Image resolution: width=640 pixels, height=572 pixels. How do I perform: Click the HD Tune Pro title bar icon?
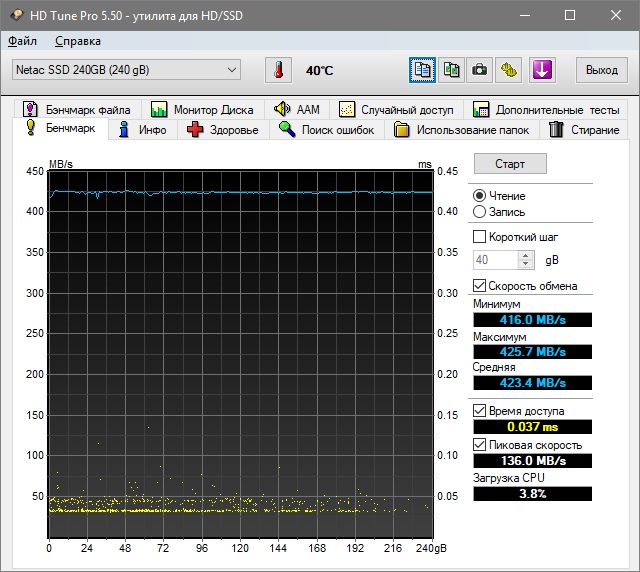click(17, 16)
